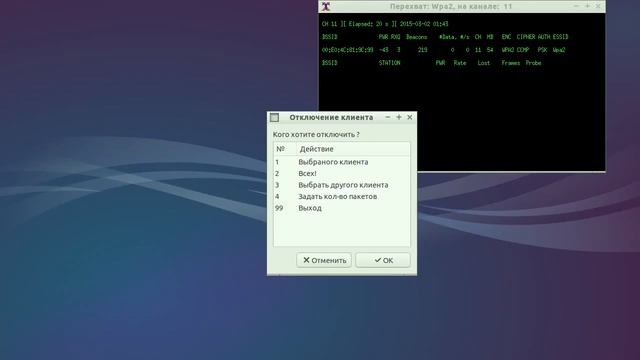Pick the "Выход" entry numbered 99

point(342,208)
